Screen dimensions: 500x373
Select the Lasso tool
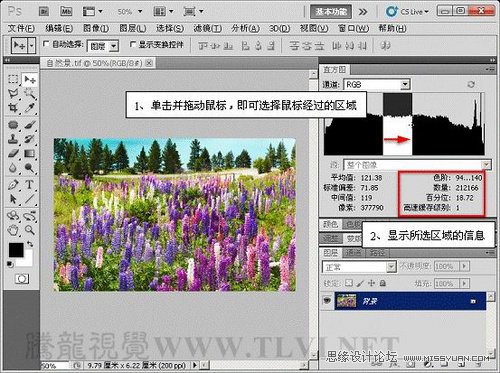coord(13,94)
